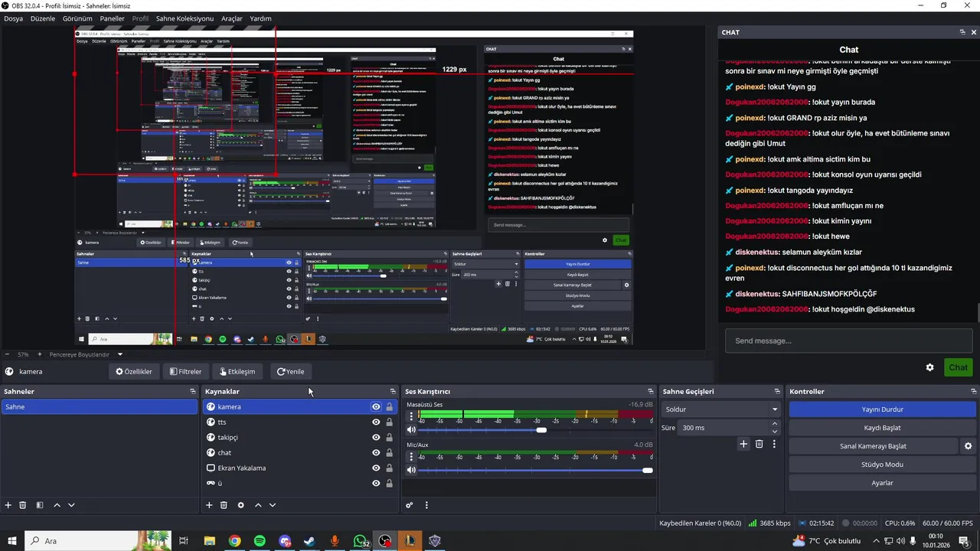Move scene down arrow in Sahneler
980x551 pixels.
tap(71, 505)
